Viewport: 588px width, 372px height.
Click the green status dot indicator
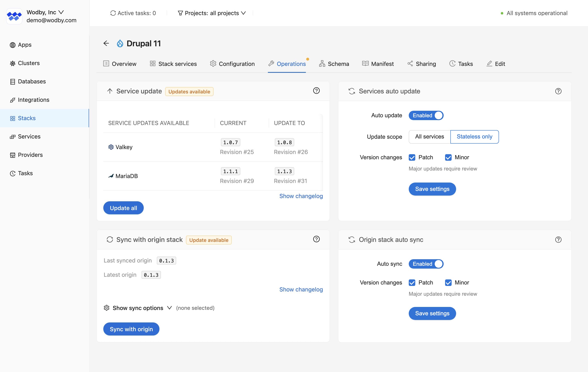tap(502, 13)
